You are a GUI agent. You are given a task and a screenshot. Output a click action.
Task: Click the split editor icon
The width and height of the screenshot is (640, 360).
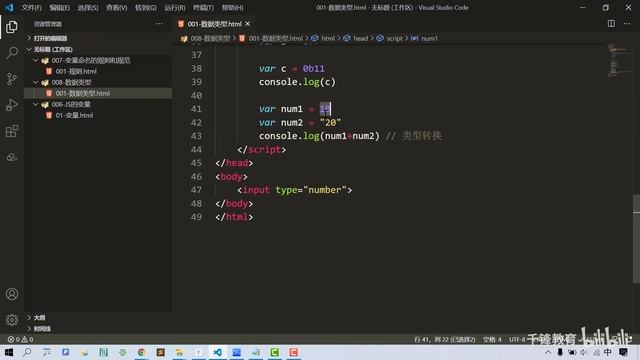pos(611,24)
